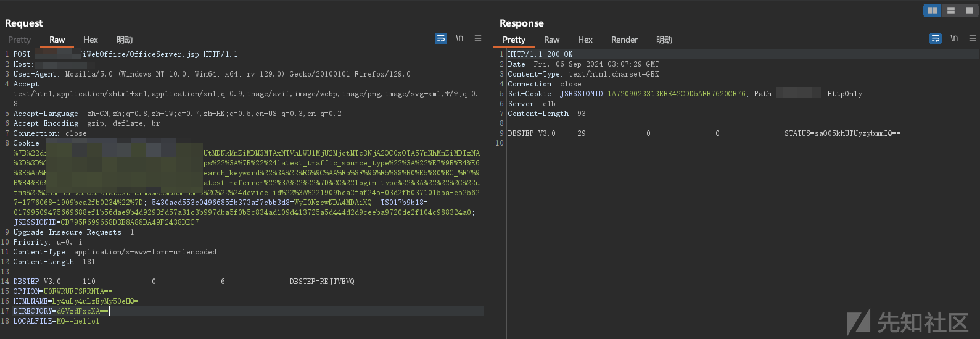This screenshot has height=339, width=980.
Task: Click the DBSTEP V3.0 request body line
Action: (184, 282)
